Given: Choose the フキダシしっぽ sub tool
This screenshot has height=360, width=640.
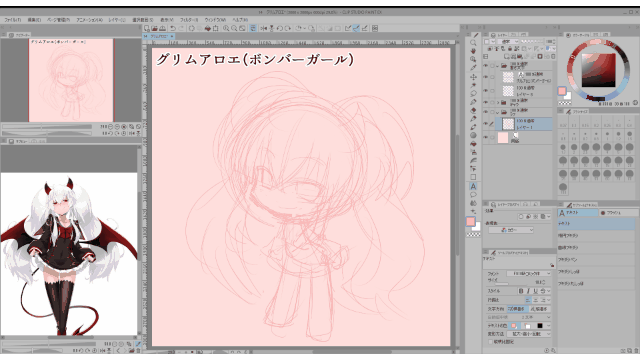Looking at the screenshot, I should (x=596, y=271).
